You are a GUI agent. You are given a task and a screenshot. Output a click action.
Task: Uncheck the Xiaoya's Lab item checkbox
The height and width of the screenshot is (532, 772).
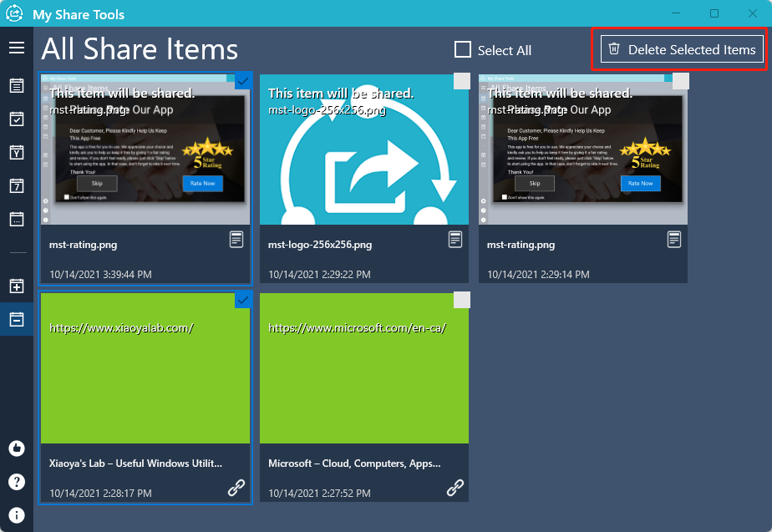point(242,300)
